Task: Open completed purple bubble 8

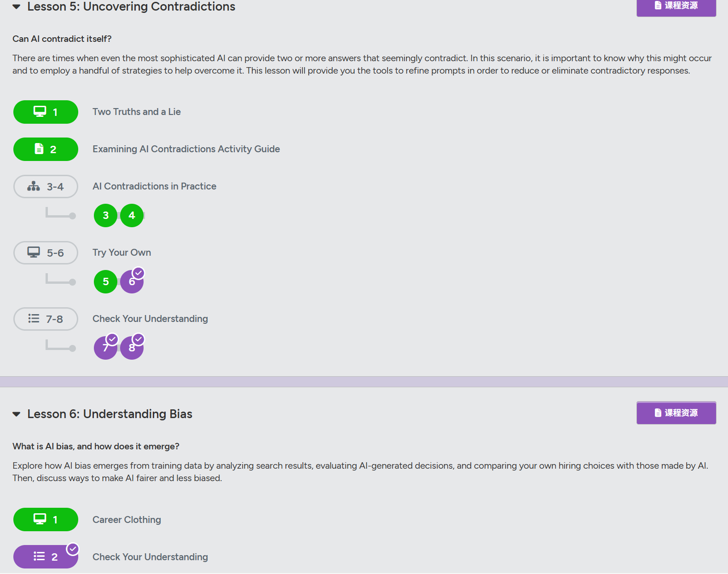Action: pyautogui.click(x=132, y=348)
